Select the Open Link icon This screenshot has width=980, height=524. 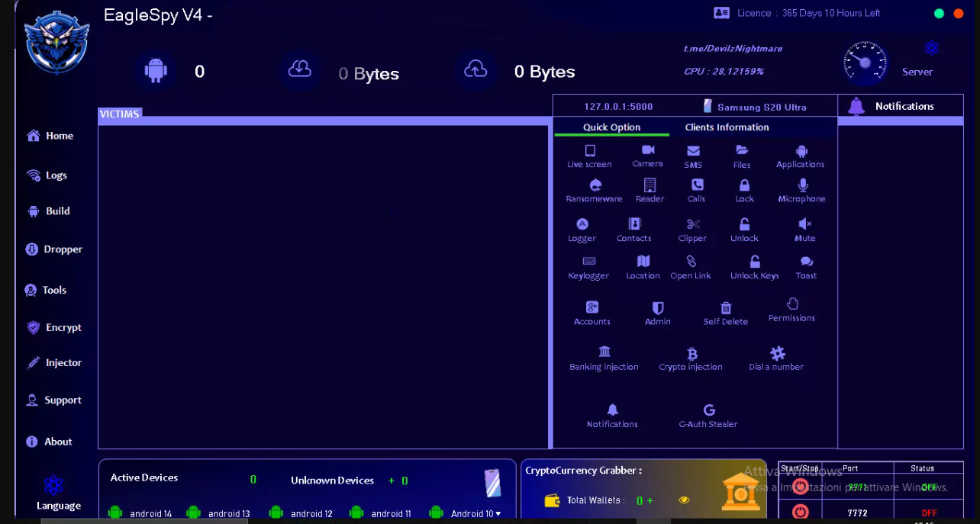click(x=691, y=261)
